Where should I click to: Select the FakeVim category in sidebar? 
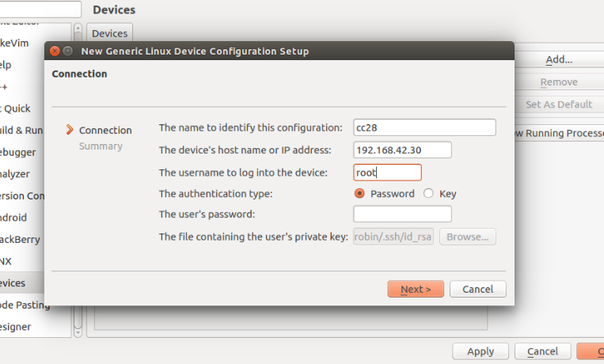coord(14,44)
